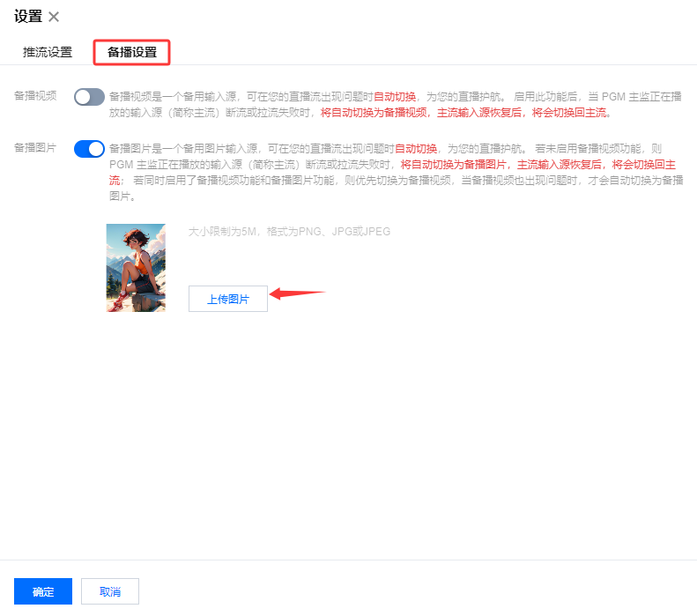Cancel changes with 取消 button

110,591
